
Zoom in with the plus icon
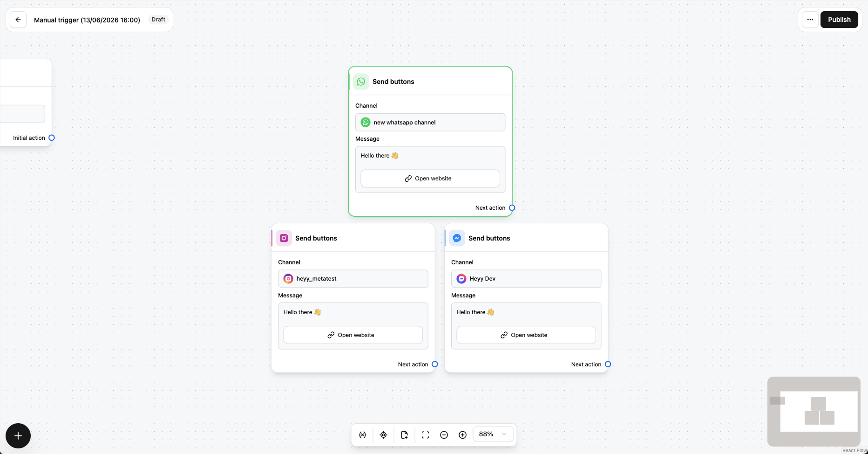pos(462,435)
